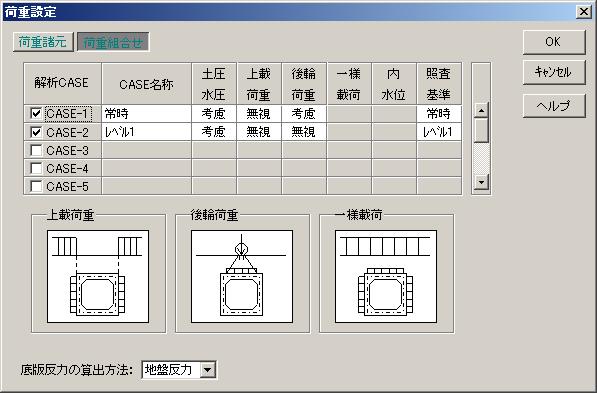This screenshot has width=597, height=393.
Task: Click the 解析CASE column header
Action: point(62,84)
